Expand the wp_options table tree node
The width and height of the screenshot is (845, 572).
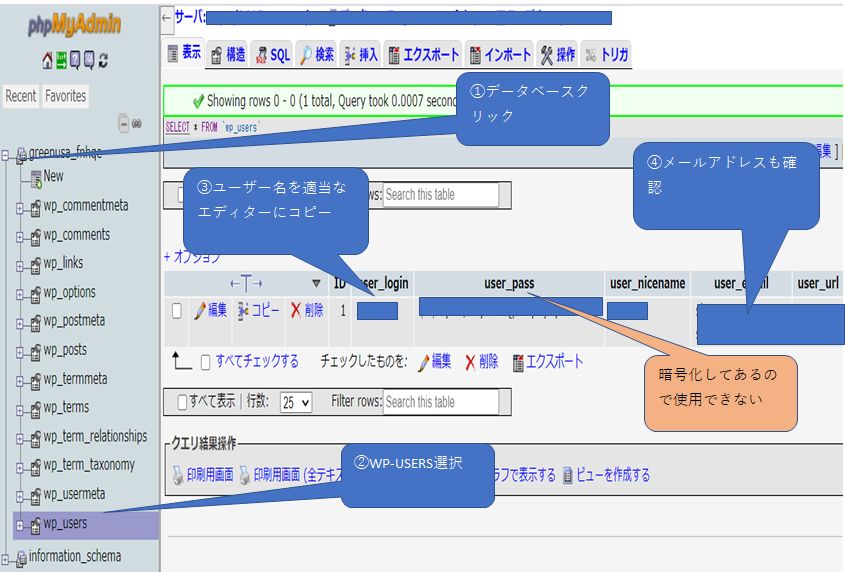pos(20,293)
